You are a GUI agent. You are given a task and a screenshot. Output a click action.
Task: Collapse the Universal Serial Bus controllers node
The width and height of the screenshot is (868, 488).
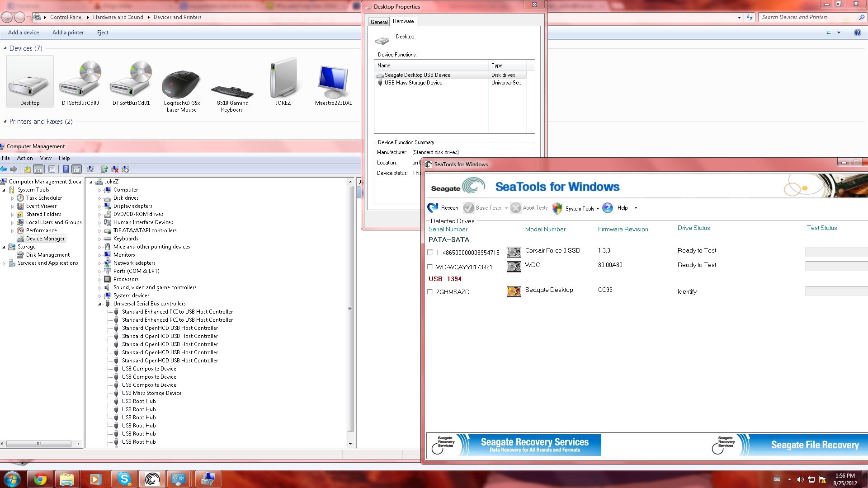[100, 304]
